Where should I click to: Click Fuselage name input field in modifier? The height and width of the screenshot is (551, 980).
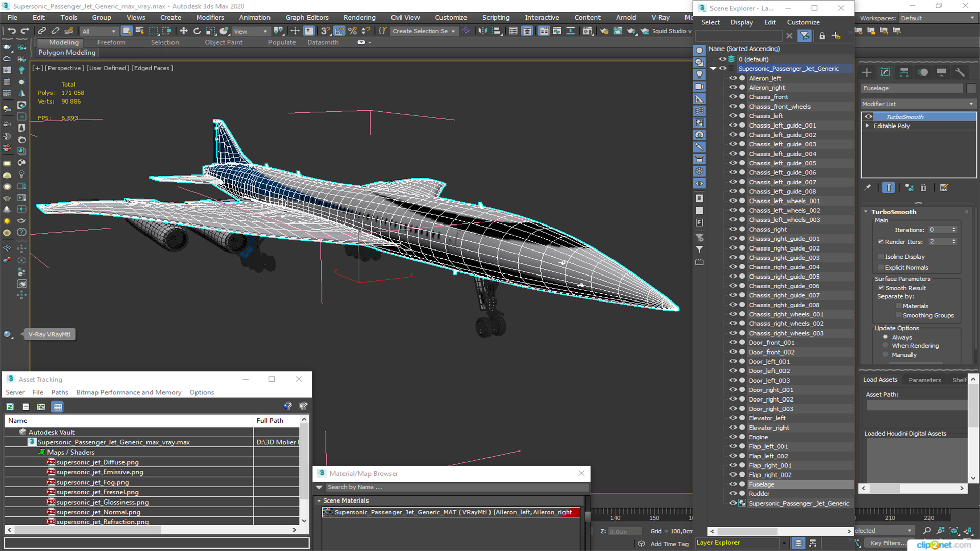(x=913, y=88)
